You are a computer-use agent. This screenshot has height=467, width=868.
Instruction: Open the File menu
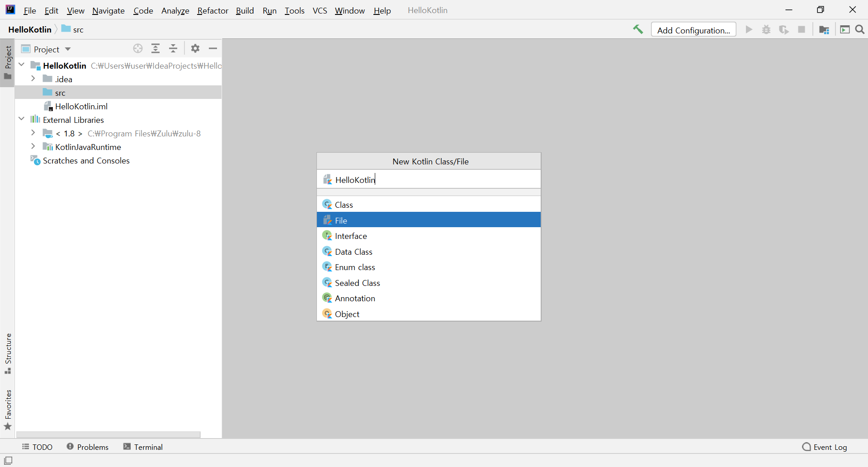coord(30,10)
